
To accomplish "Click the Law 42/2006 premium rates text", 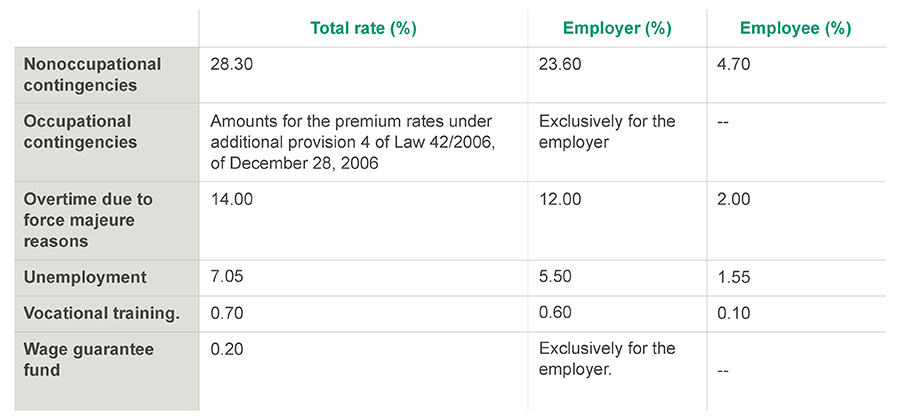I will [352, 142].
